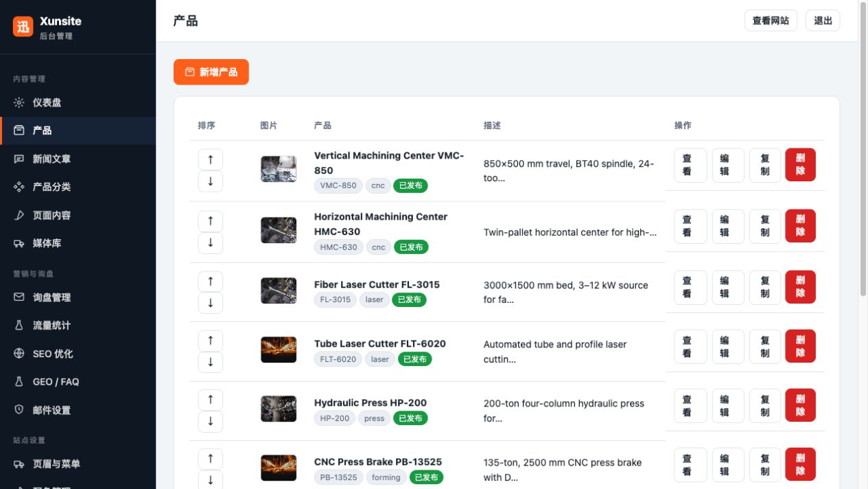Go to 新闻文章 in the sidebar
The height and width of the screenshot is (489, 868).
pyautogui.click(x=78, y=159)
